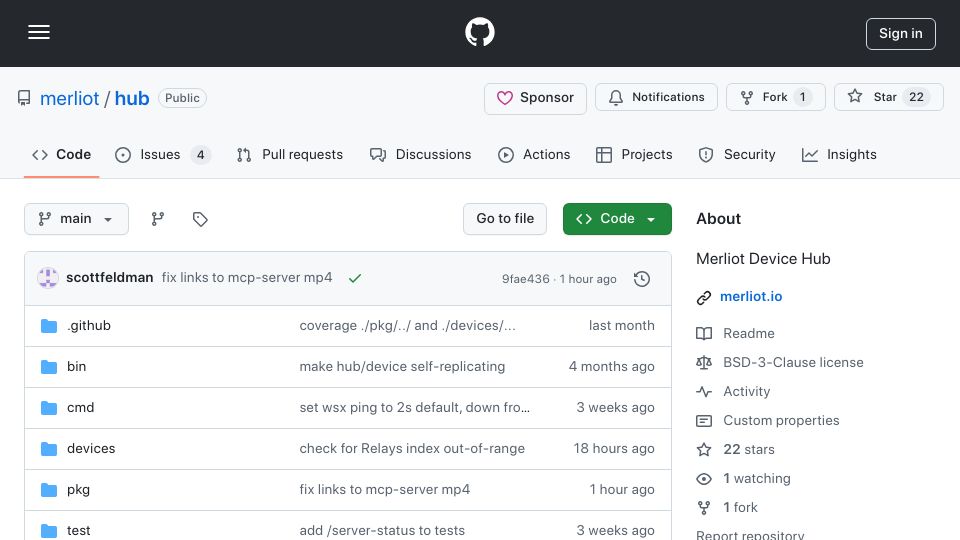This screenshot has height=540, width=960.
Task: Click the Sign in button
Action: 900,34
